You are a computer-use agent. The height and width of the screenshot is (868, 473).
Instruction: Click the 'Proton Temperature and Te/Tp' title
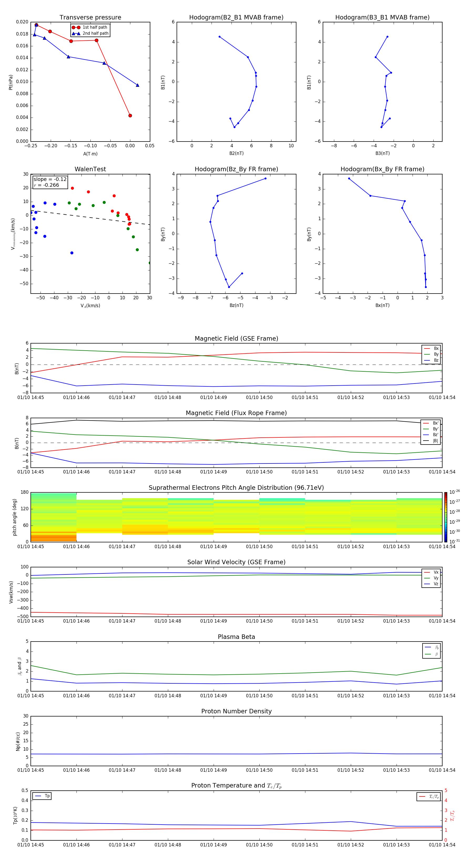tap(236, 786)
